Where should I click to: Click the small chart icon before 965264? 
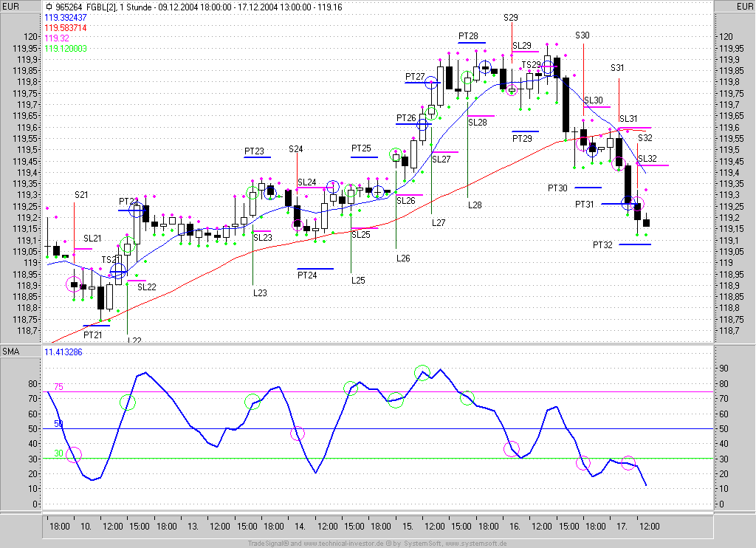click(x=49, y=7)
